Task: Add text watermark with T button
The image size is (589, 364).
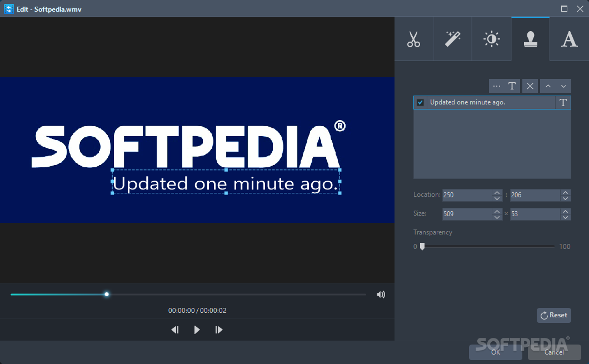Action: (512, 86)
